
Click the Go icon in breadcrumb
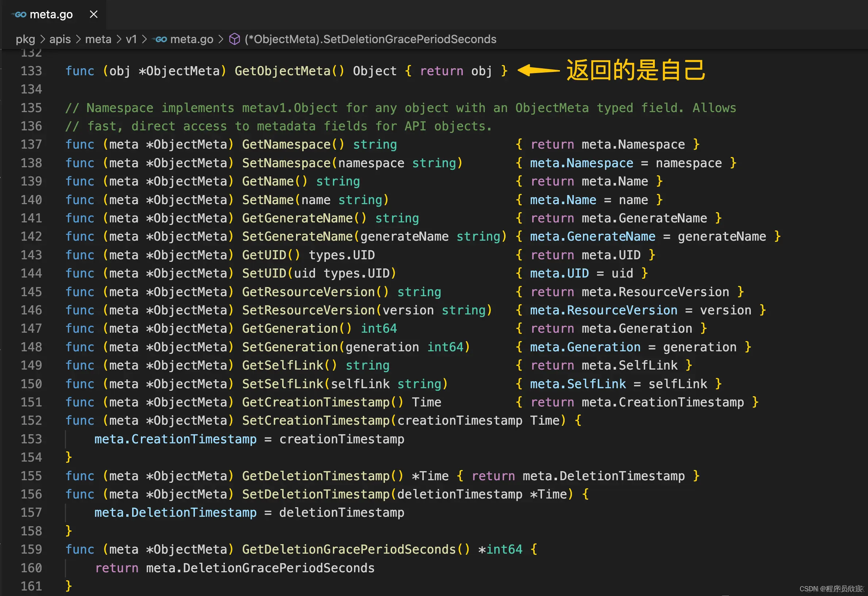(x=160, y=39)
